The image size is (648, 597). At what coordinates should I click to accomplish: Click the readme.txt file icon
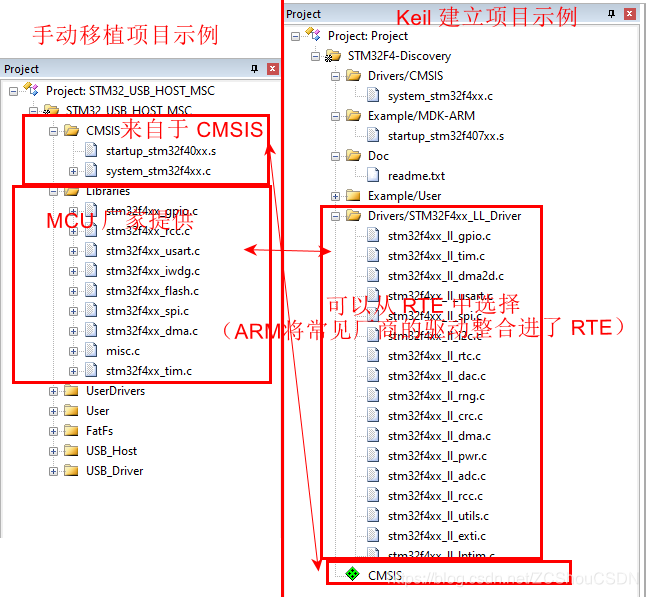coord(373,175)
